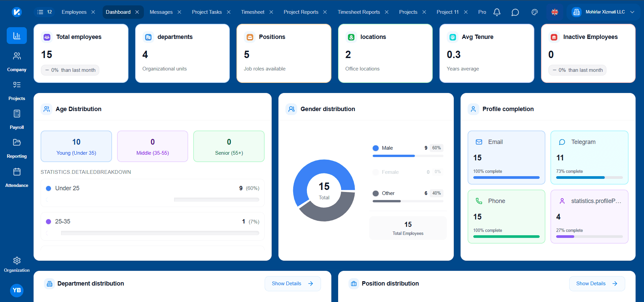
Task: Click Show Details for Position distribution
Action: 597,283
